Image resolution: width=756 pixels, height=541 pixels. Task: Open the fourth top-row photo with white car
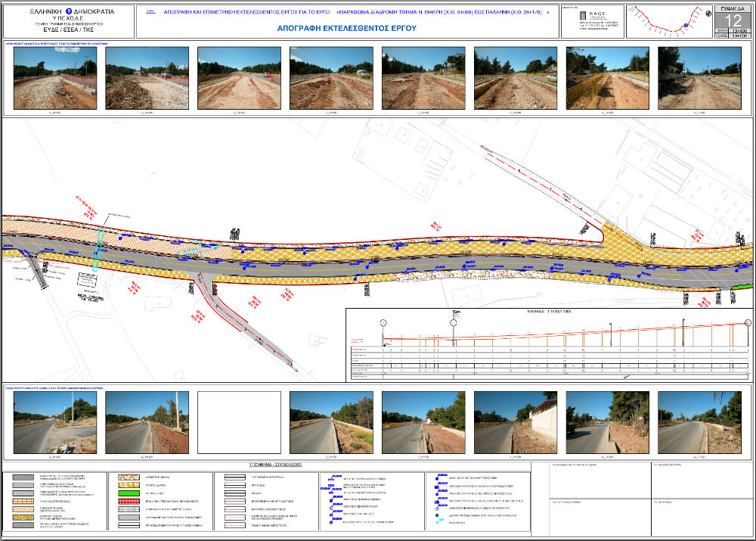pos(331,78)
